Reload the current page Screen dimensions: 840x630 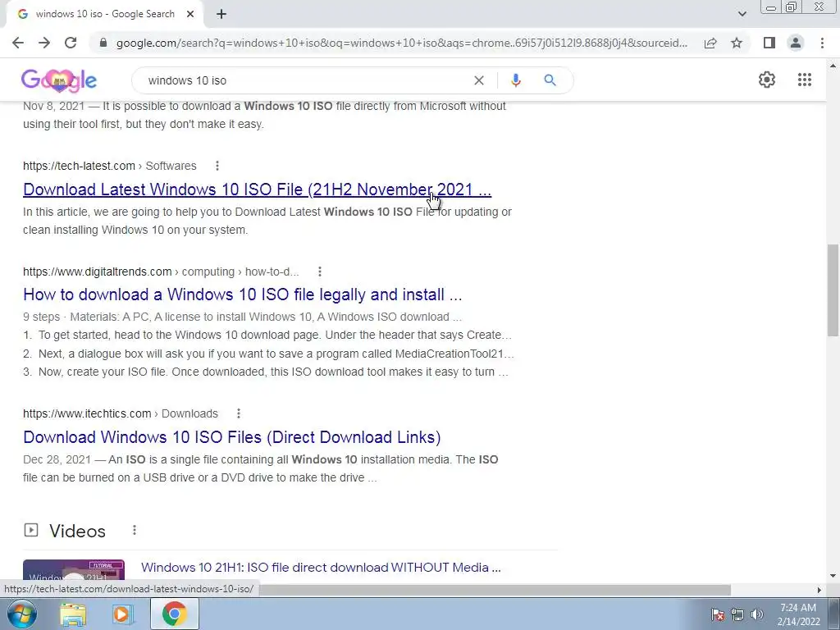71,43
